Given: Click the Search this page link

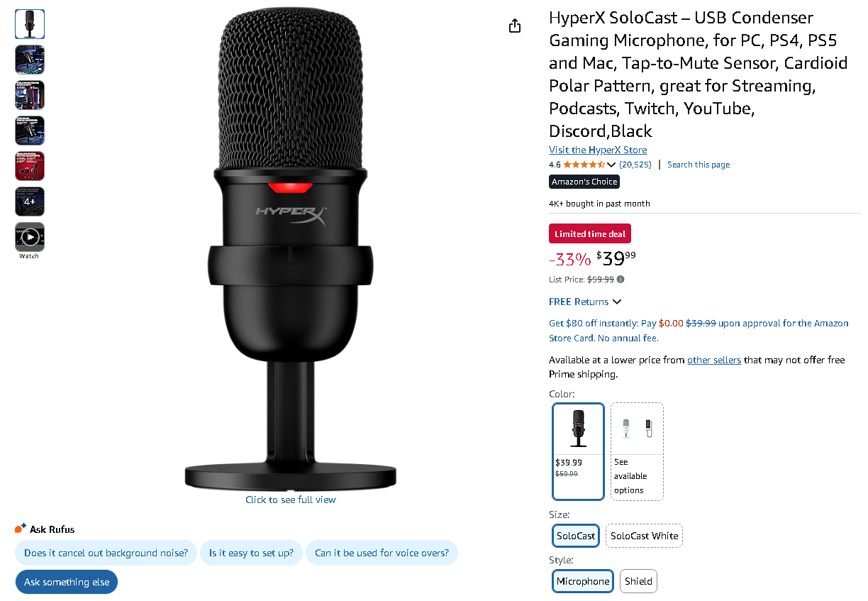Looking at the screenshot, I should click(698, 165).
